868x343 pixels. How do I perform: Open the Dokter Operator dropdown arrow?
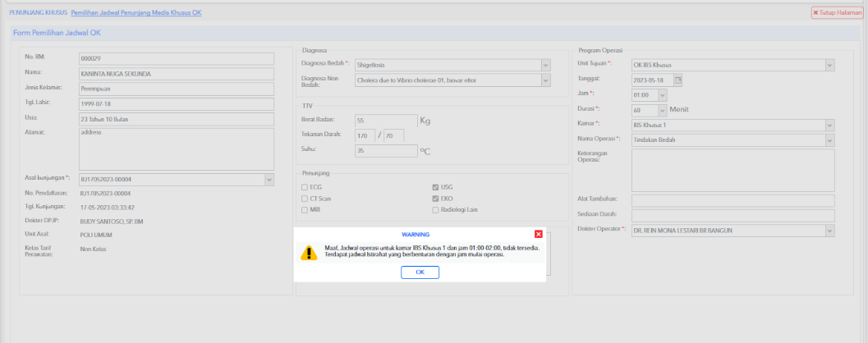829,231
